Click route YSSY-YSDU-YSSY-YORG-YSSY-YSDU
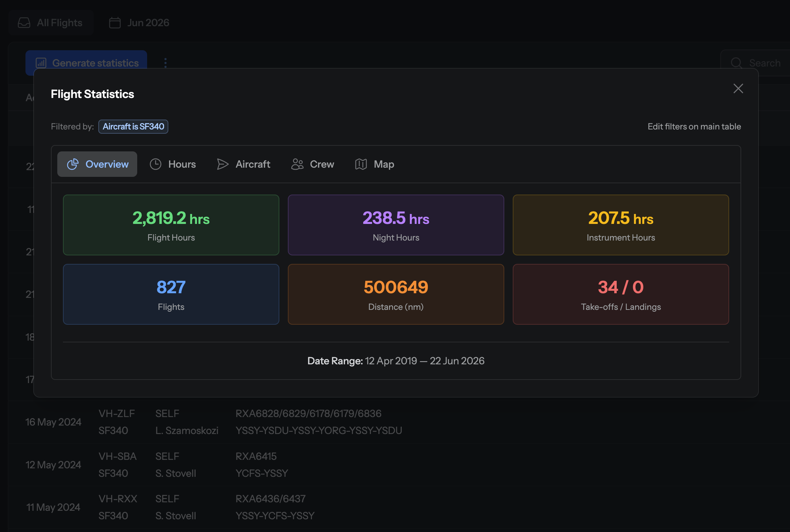This screenshot has height=532, width=790. point(319,430)
